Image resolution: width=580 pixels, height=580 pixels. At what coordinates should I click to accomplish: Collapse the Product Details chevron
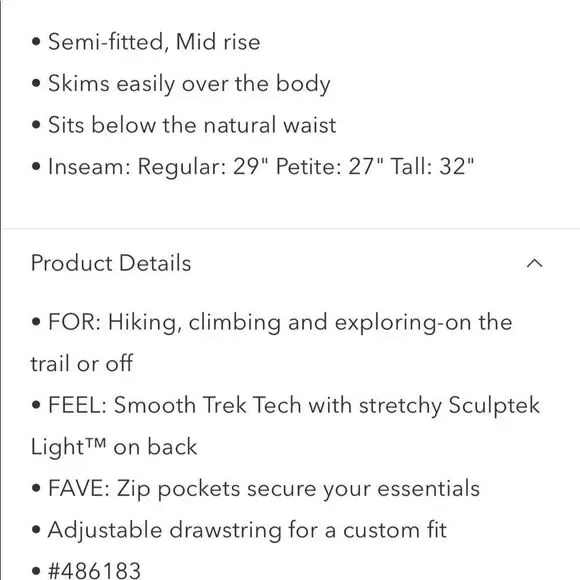click(534, 263)
